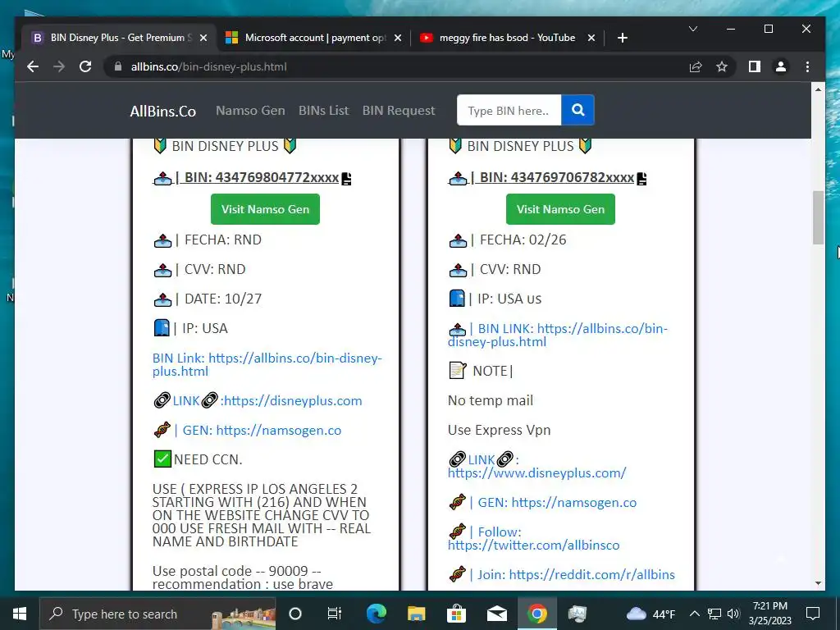Close the BIN Disney Plus tab

(x=203, y=38)
